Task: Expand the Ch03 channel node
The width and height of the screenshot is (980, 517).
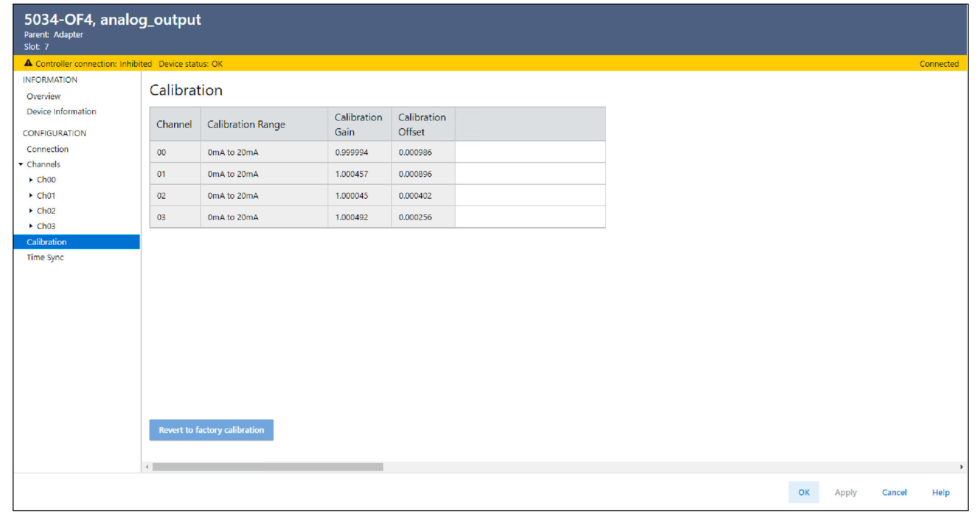Action: tap(31, 226)
